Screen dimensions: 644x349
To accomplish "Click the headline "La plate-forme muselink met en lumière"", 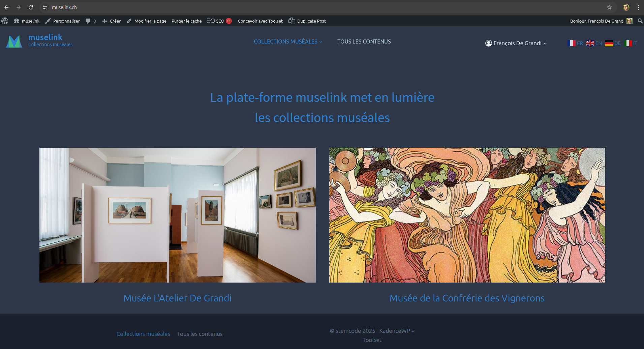I will pos(322,97).
